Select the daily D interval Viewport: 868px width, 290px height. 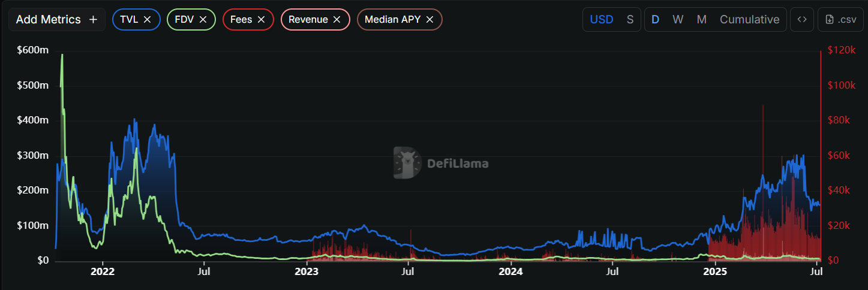(655, 20)
